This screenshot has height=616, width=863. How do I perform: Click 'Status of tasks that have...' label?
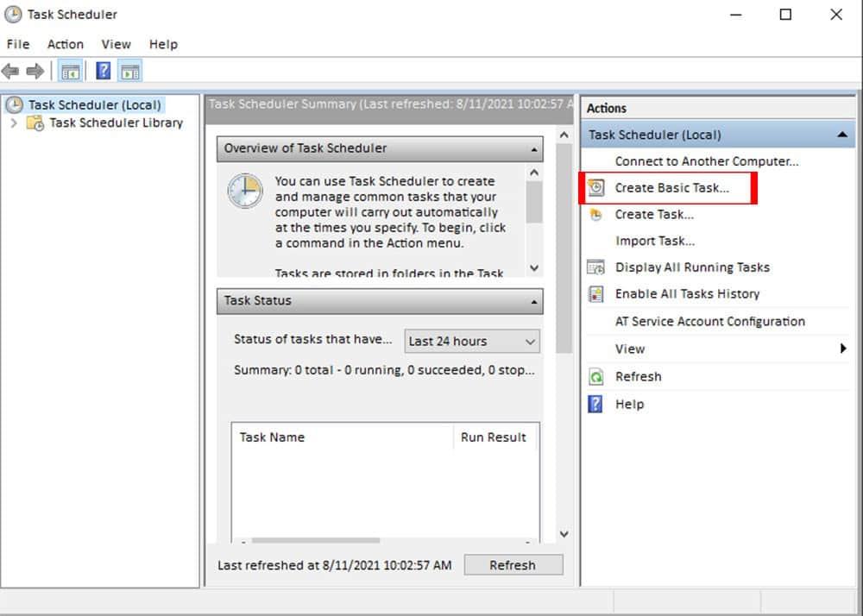[x=312, y=339]
